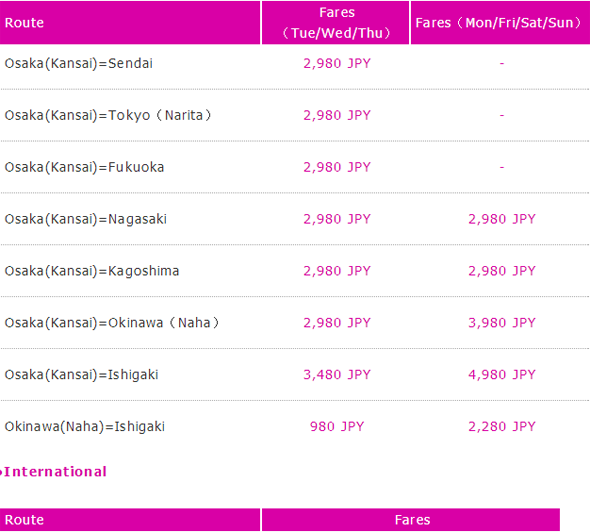Select the Okinawa(Naha)=Ishigaki route

tap(85, 427)
